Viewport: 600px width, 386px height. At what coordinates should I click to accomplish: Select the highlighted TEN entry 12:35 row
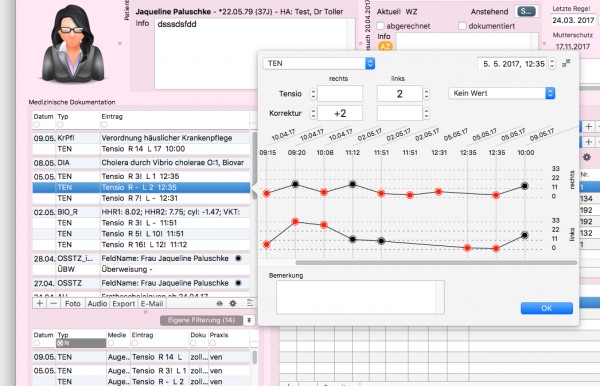point(141,187)
